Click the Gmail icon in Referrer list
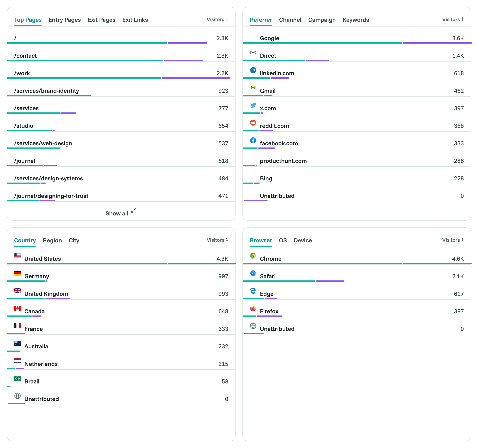The width and height of the screenshot is (478, 448). (253, 87)
